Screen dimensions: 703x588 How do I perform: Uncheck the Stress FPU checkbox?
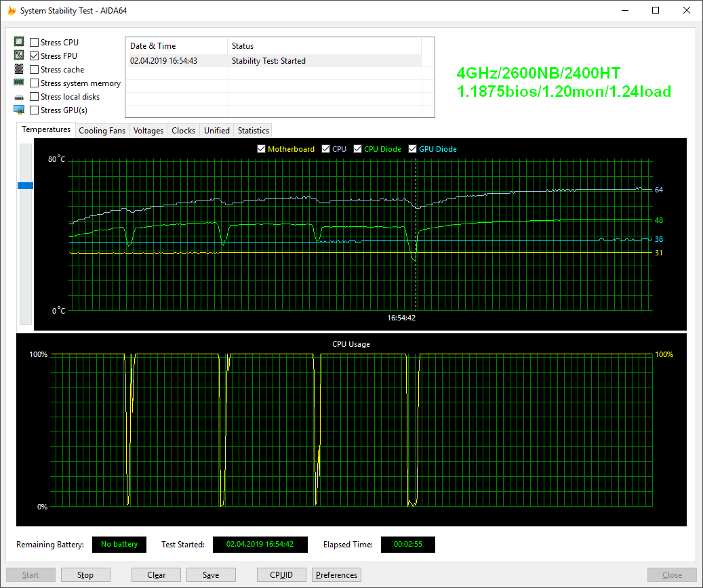pyautogui.click(x=34, y=56)
